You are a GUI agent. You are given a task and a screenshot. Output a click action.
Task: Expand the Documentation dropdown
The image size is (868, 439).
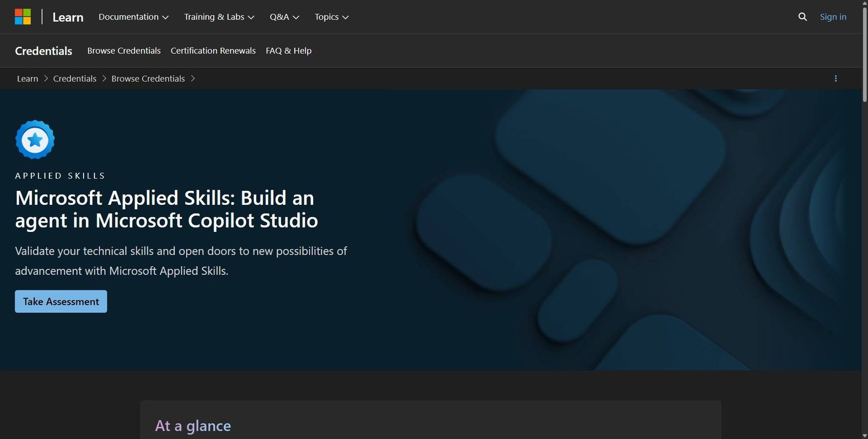coord(133,17)
